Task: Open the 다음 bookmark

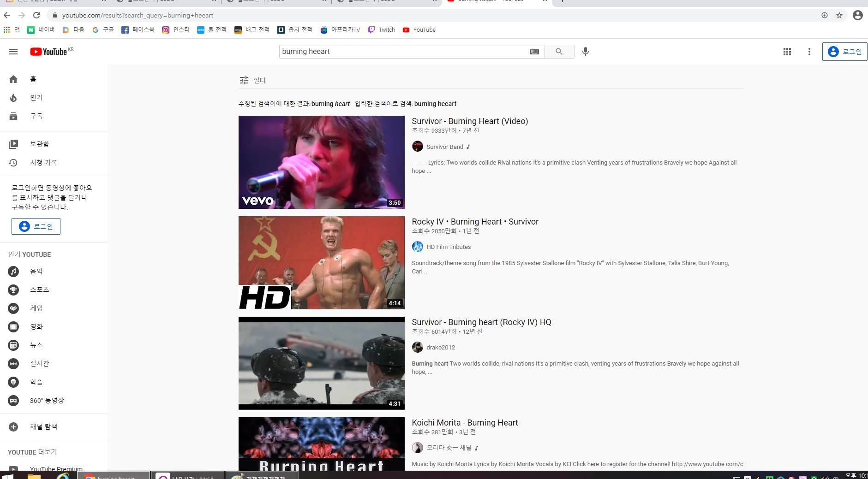Action: pos(73,30)
